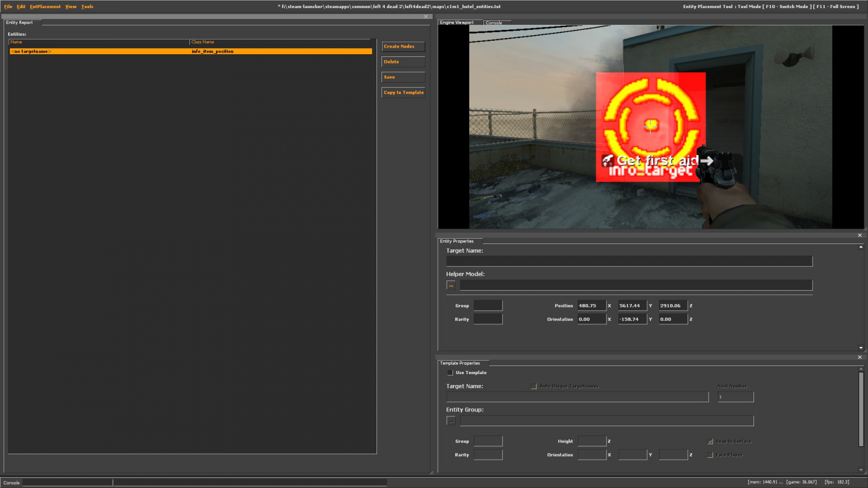The height and width of the screenshot is (488, 868).
Task: Disable Snap to Surface
Action: pyautogui.click(x=710, y=441)
